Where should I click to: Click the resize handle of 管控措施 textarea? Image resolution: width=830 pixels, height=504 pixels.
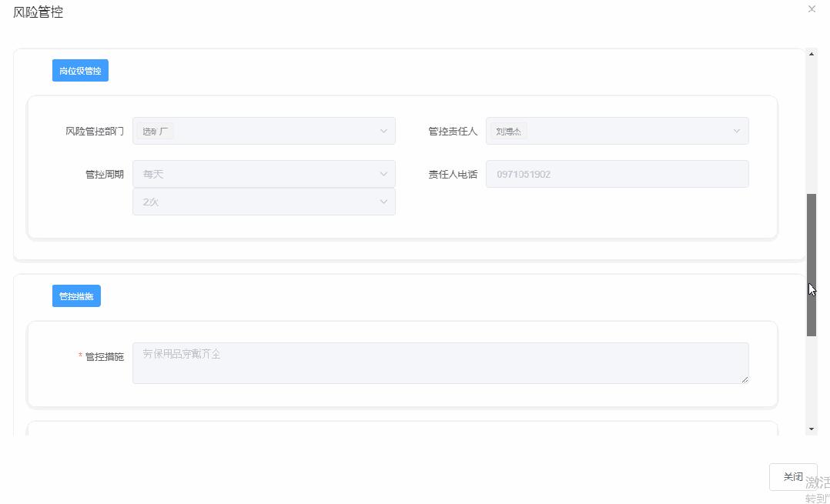click(x=744, y=379)
